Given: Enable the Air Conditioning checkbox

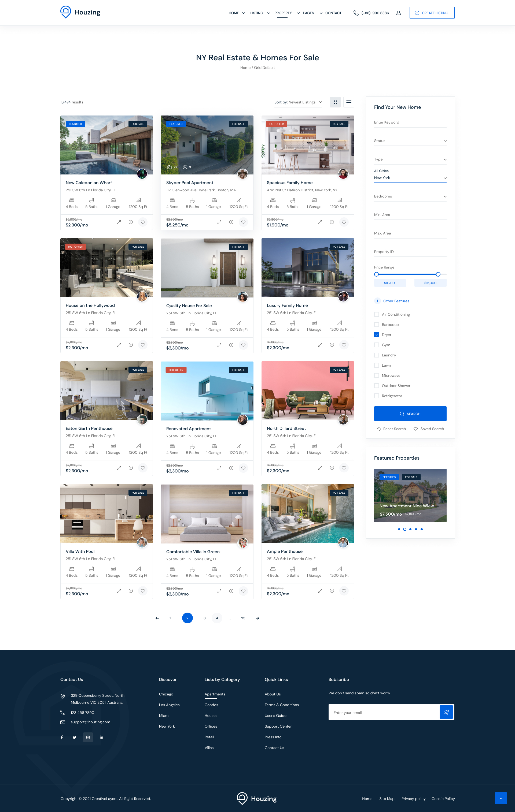Looking at the screenshot, I should pos(377,314).
